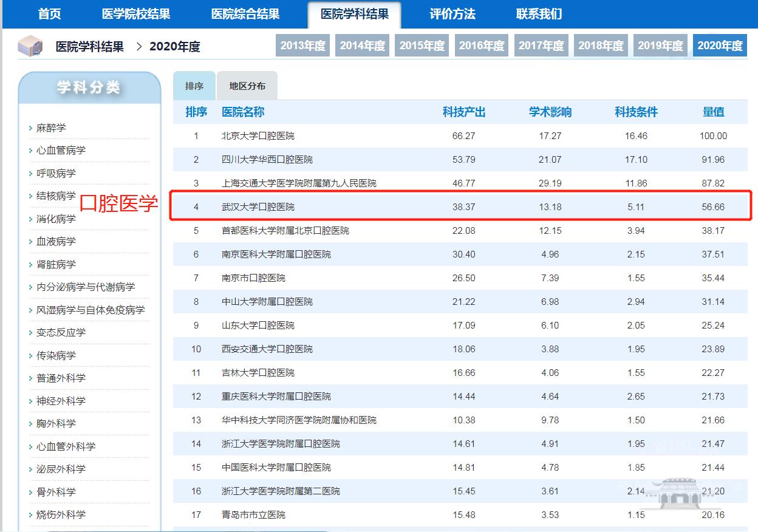Viewport: 758px width, 532px height.
Task: Open 医院综合结果 in the top navigation
Action: click(x=245, y=14)
